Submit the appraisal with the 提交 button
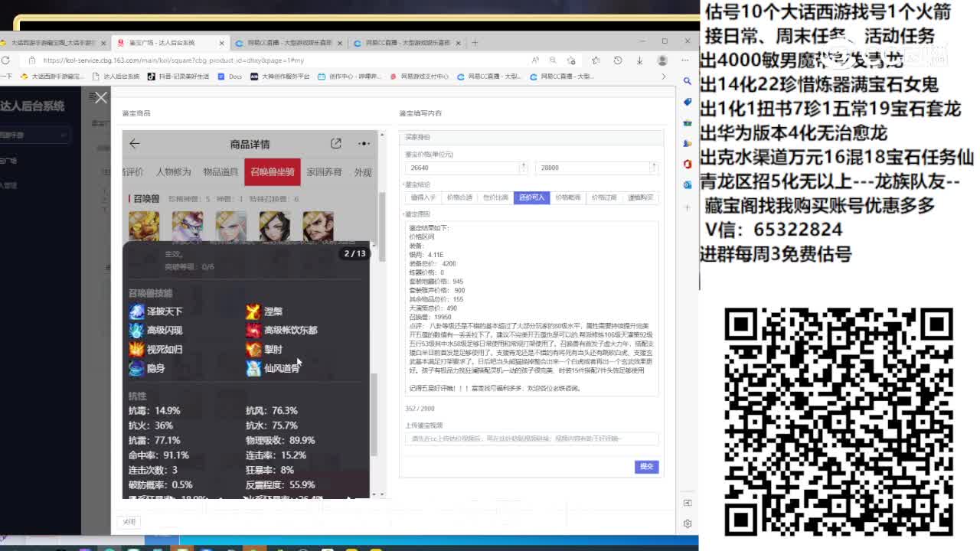This screenshot has height=551, width=980. click(x=647, y=467)
